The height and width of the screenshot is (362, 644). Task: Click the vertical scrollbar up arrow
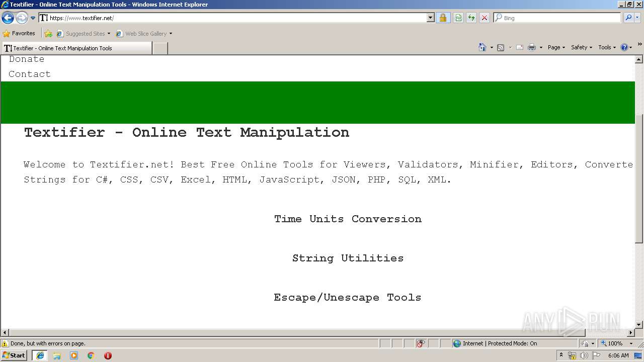click(x=639, y=59)
